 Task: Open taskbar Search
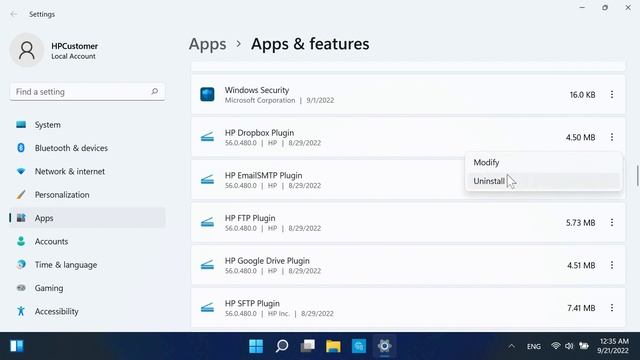tap(282, 347)
